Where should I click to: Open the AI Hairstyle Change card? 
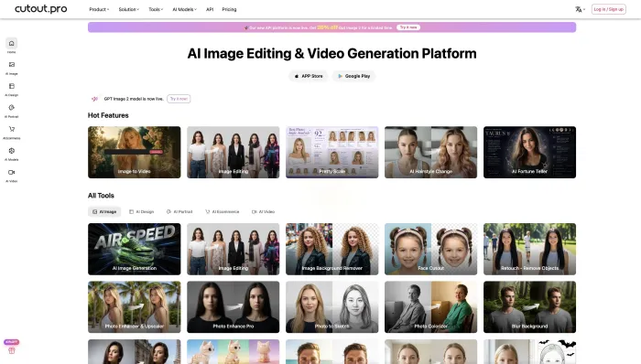[x=431, y=152]
